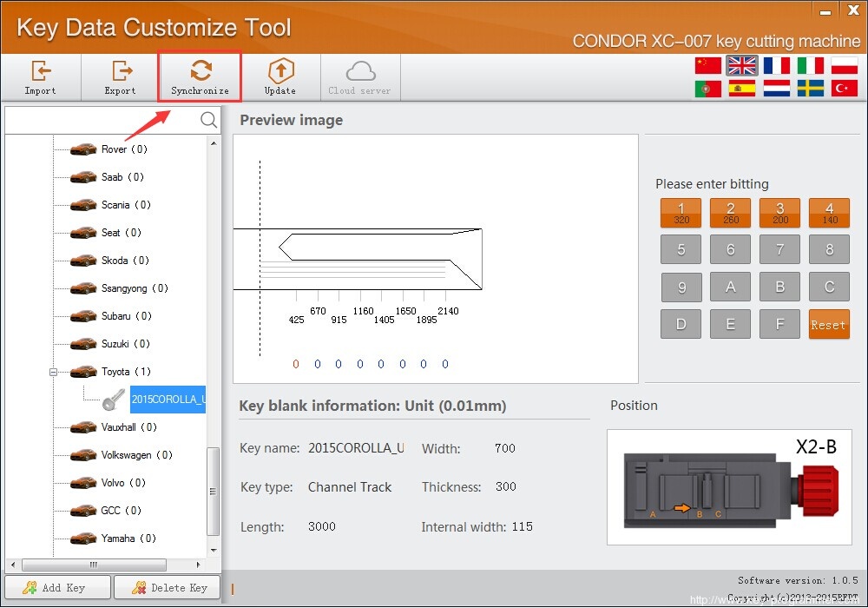The width and height of the screenshot is (868, 608).
Task: Click bitting button 1 (320)
Action: pyautogui.click(x=681, y=213)
